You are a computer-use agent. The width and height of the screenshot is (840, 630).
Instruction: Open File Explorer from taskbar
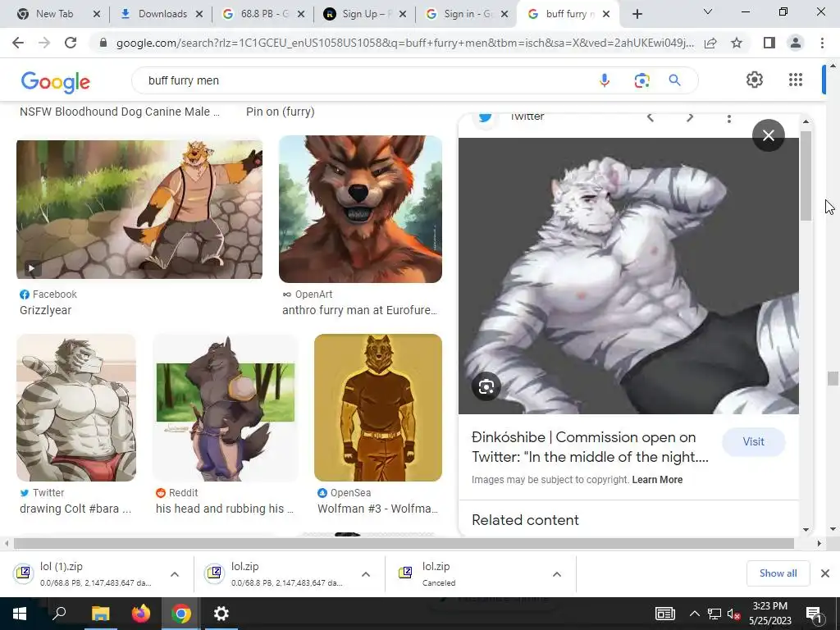(x=100, y=614)
